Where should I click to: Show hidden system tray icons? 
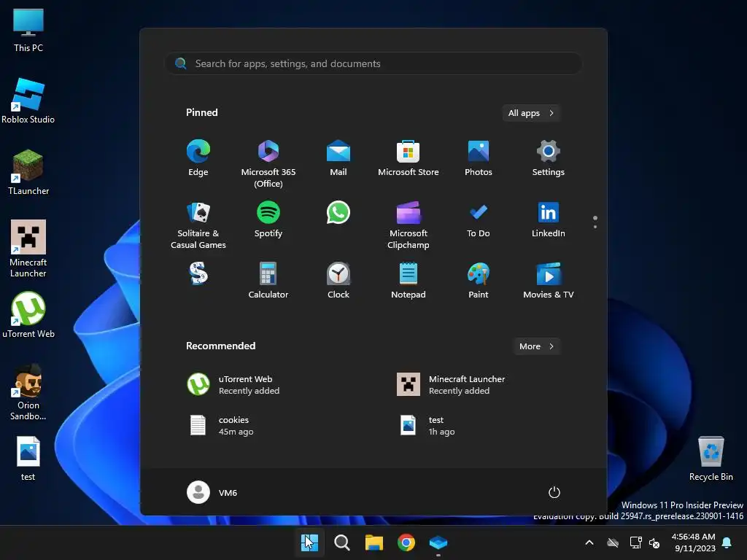[x=589, y=542]
